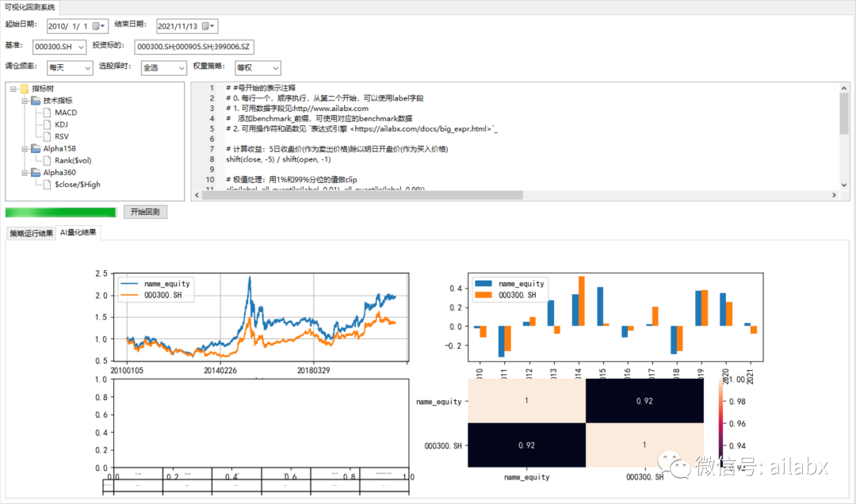This screenshot has width=856, height=504.
Task: Click the blue name_equity legend swatch in bar chart
Action: (483, 284)
